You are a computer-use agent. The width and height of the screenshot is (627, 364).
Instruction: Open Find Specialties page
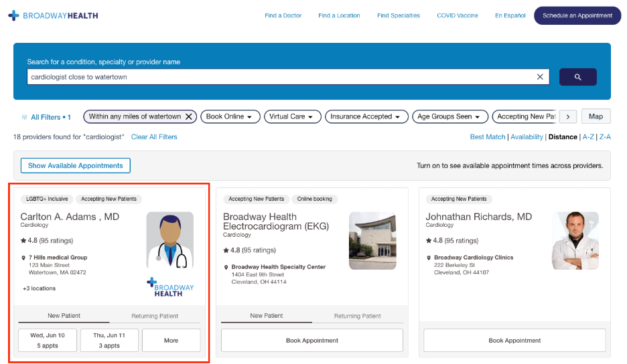coord(399,15)
